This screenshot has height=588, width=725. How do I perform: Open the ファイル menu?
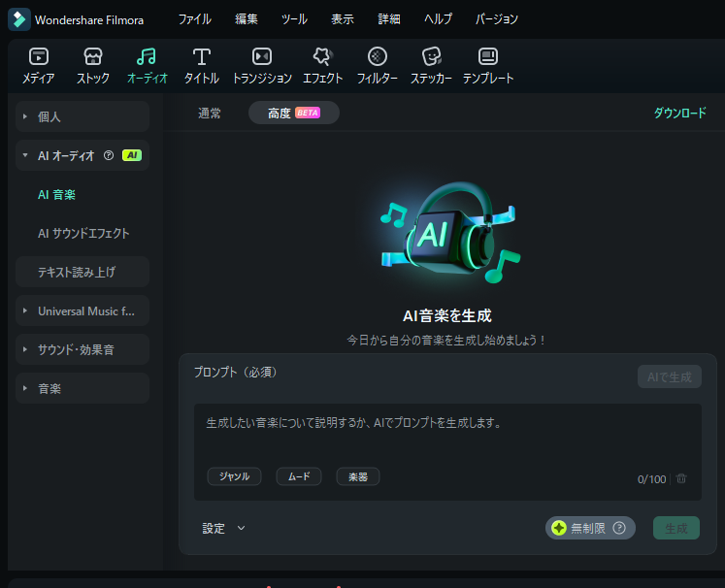pos(194,19)
